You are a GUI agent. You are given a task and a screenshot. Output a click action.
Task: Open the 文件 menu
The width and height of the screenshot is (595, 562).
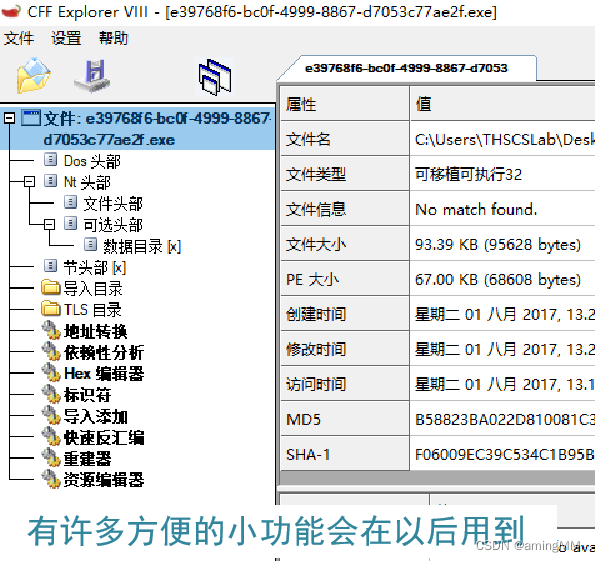pos(19,38)
